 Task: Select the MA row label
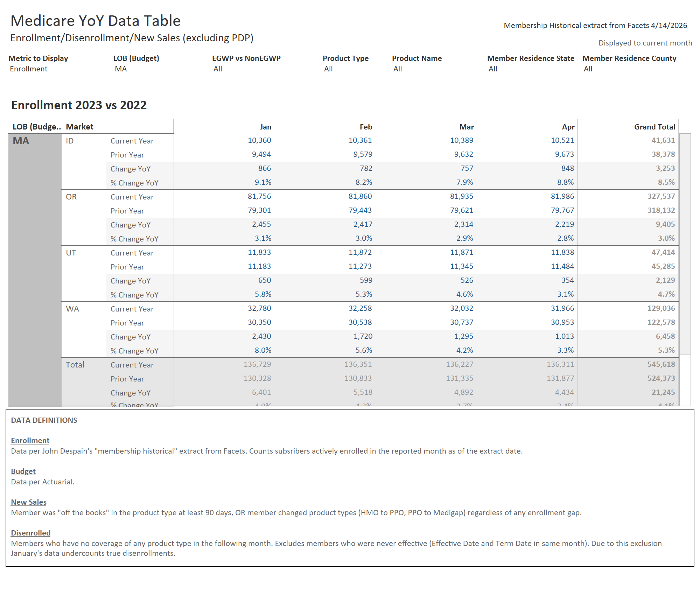point(21,141)
